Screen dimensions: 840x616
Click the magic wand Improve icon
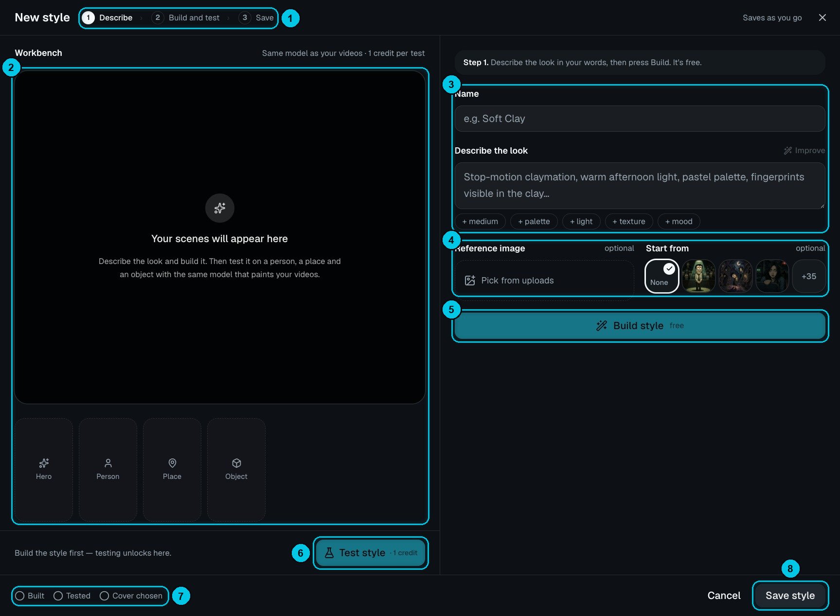pyautogui.click(x=787, y=151)
